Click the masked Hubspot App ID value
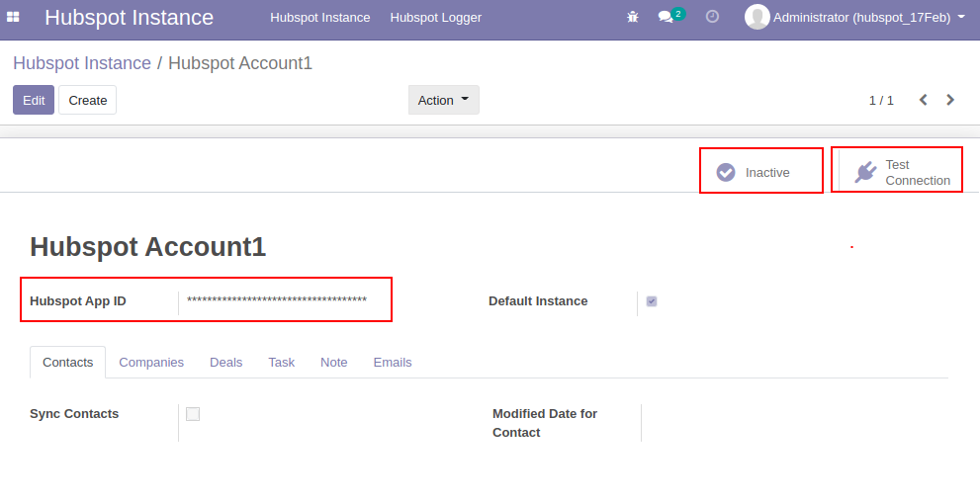Screen dimensions: 980x503 [x=277, y=300]
